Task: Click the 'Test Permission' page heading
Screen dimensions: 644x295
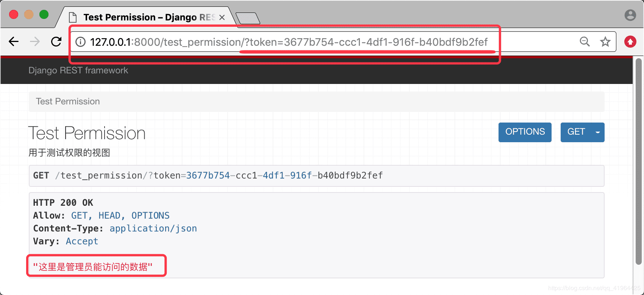Action: [x=87, y=133]
